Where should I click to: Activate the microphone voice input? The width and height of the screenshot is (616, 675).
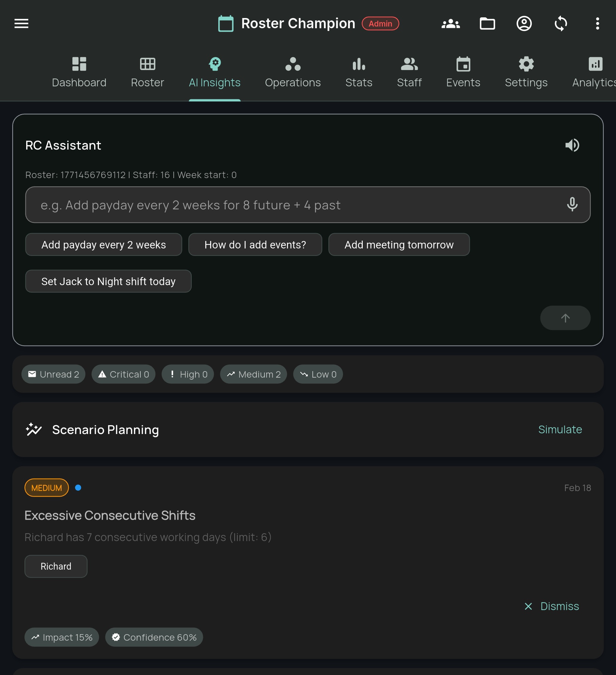(x=572, y=204)
